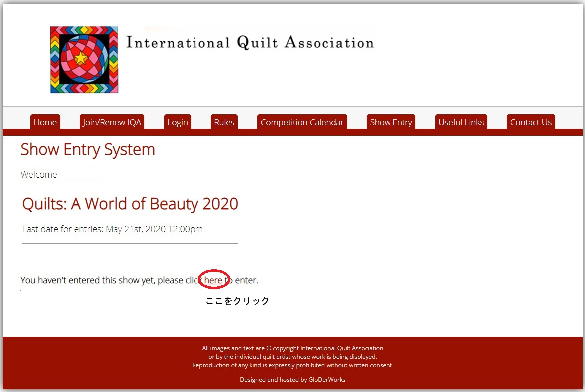585x392 pixels.
Task: Open the Home tab
Action: 45,122
